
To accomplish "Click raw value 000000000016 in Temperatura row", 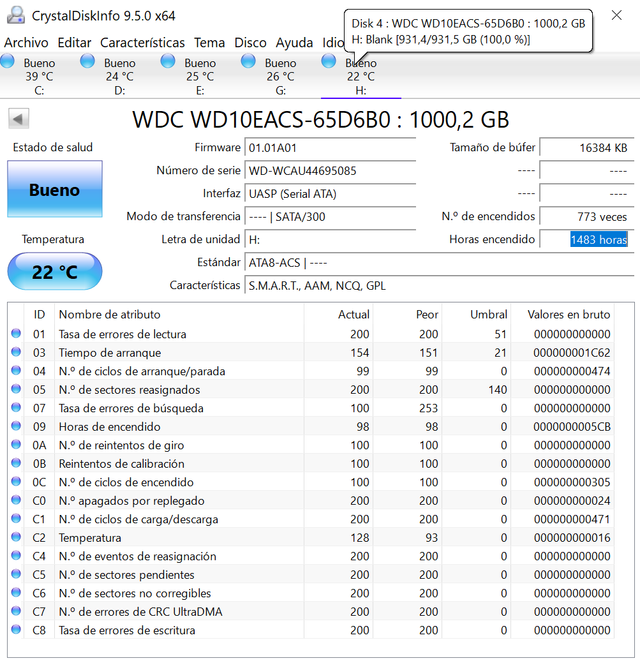I will pyautogui.click(x=572, y=538).
